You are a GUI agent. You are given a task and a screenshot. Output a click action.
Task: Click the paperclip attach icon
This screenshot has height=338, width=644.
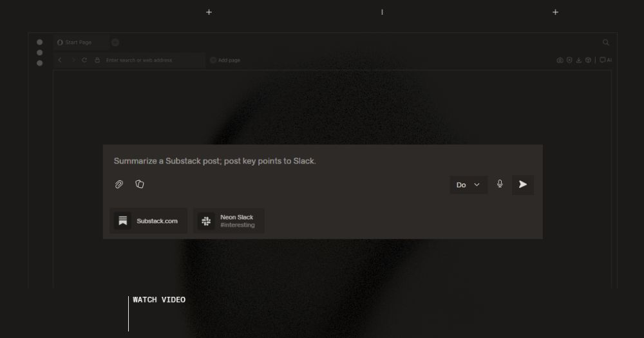click(x=119, y=185)
